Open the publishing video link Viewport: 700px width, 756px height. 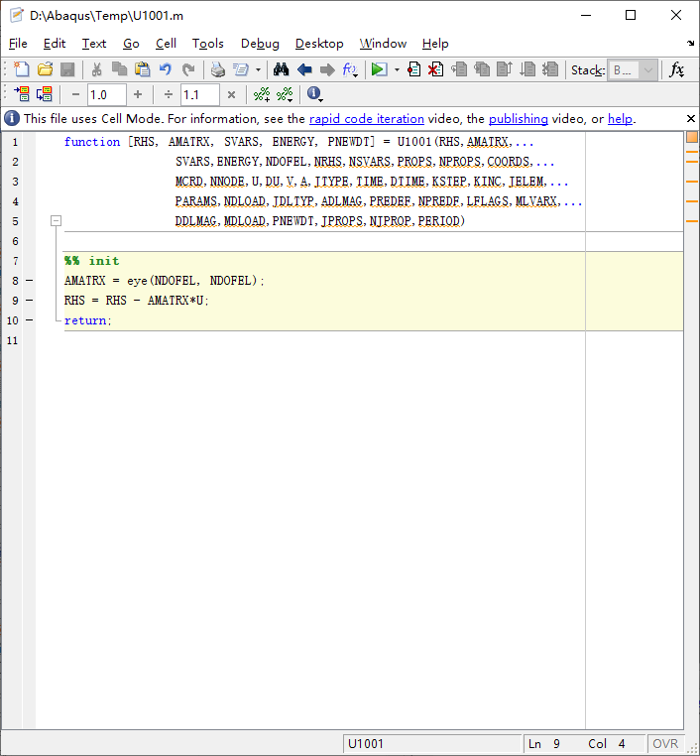point(519,119)
